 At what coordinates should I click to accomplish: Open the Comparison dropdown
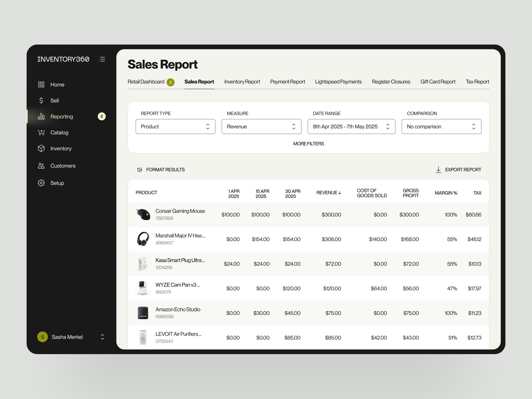[x=441, y=127]
